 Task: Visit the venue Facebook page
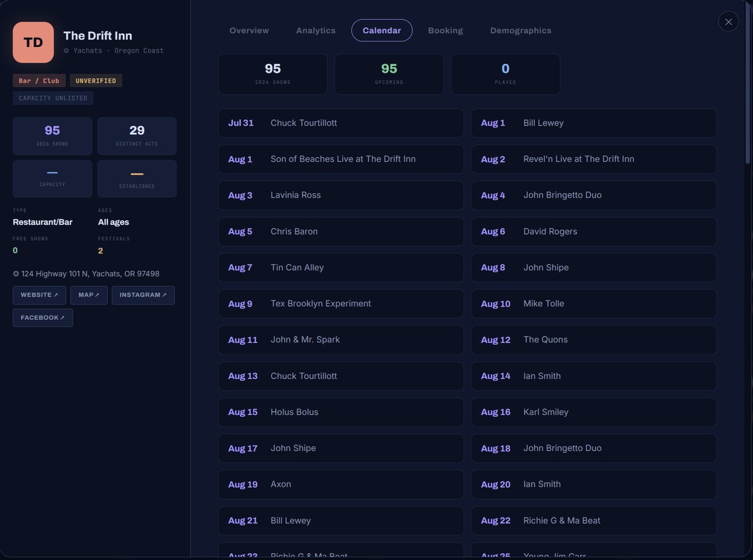tap(43, 317)
